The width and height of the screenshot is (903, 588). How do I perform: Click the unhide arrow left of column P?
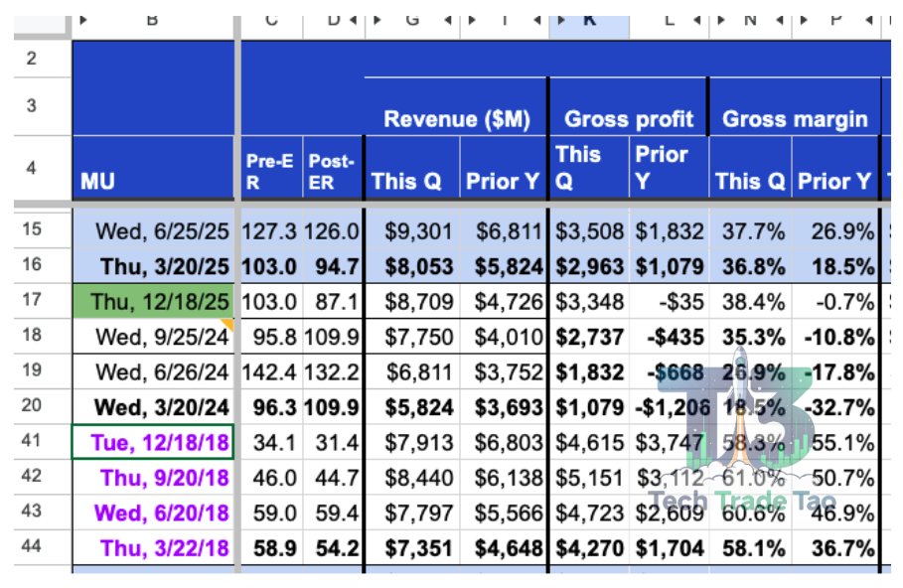tap(804, 20)
